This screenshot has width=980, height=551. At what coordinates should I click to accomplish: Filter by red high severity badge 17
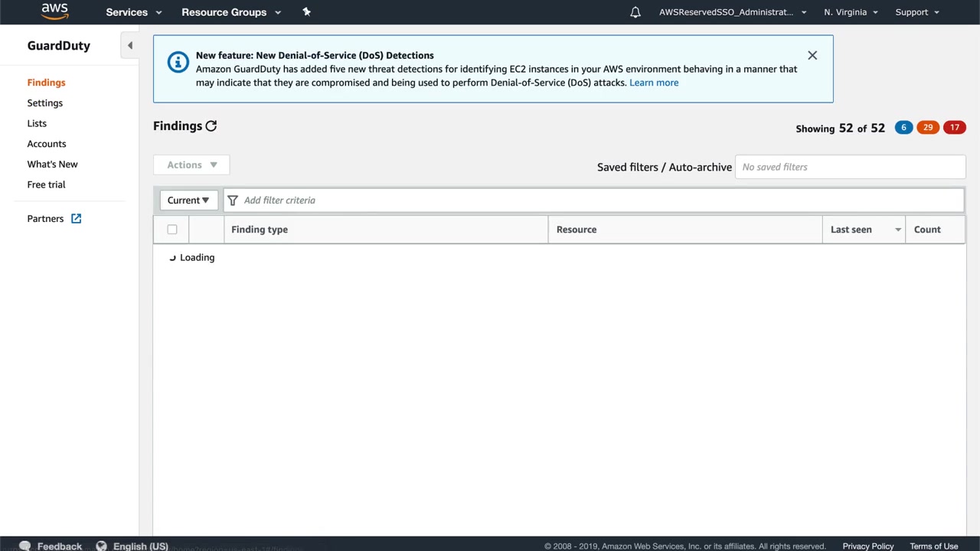click(955, 128)
